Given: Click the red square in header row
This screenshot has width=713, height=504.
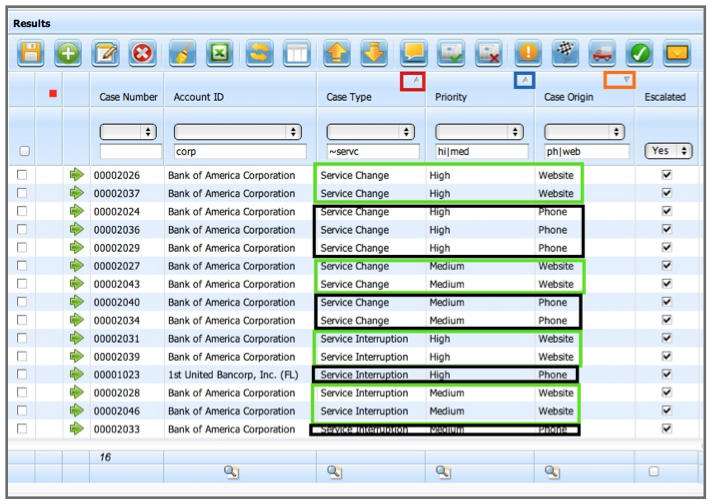Looking at the screenshot, I should coord(53,93).
